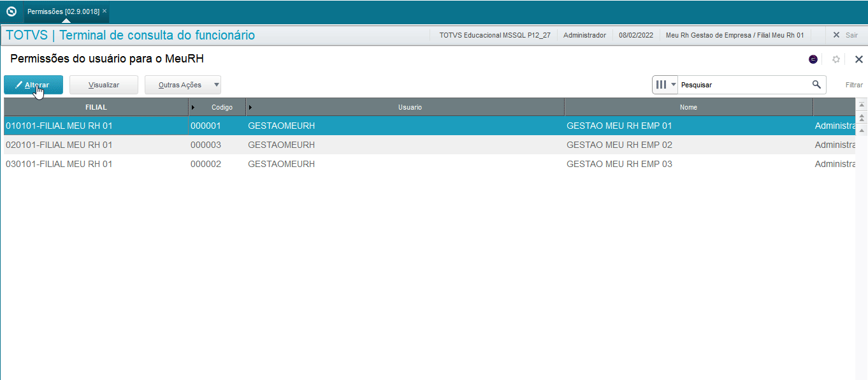Close the Permissões do usuário panel
This screenshot has width=868, height=380.
pos(858,59)
